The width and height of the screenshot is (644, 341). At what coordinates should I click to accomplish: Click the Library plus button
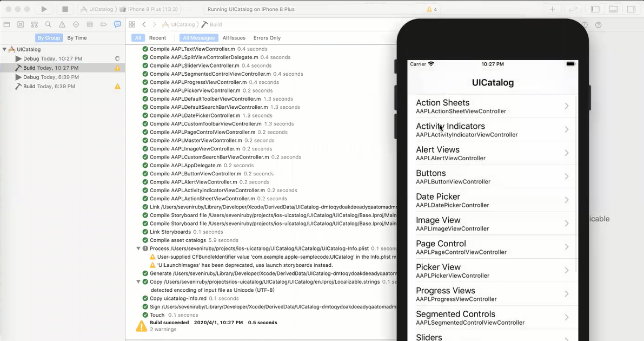[553, 9]
